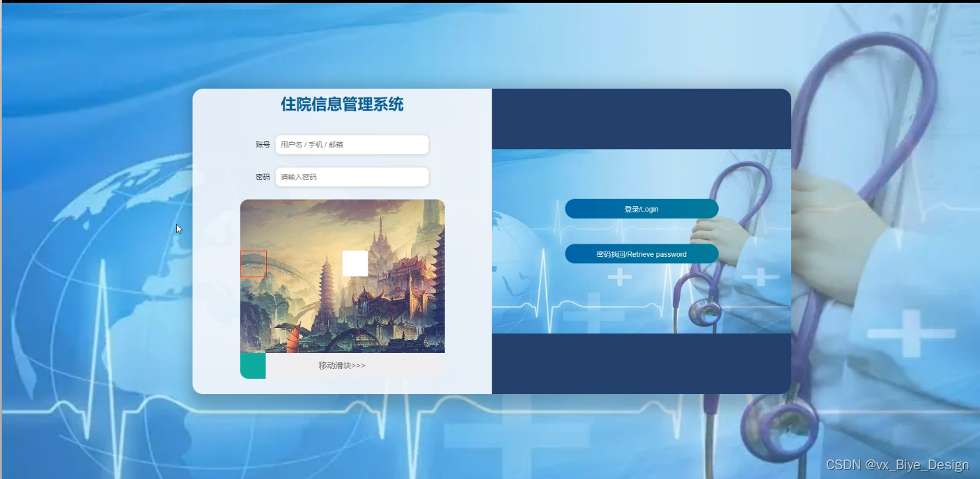The height and width of the screenshot is (479, 980).
Task: Click the 移动滑块>>> slider track
Action: pos(343,366)
